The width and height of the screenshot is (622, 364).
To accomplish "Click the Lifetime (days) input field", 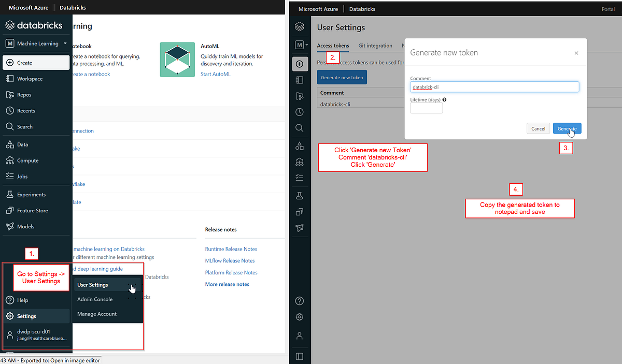I will click(x=426, y=109).
